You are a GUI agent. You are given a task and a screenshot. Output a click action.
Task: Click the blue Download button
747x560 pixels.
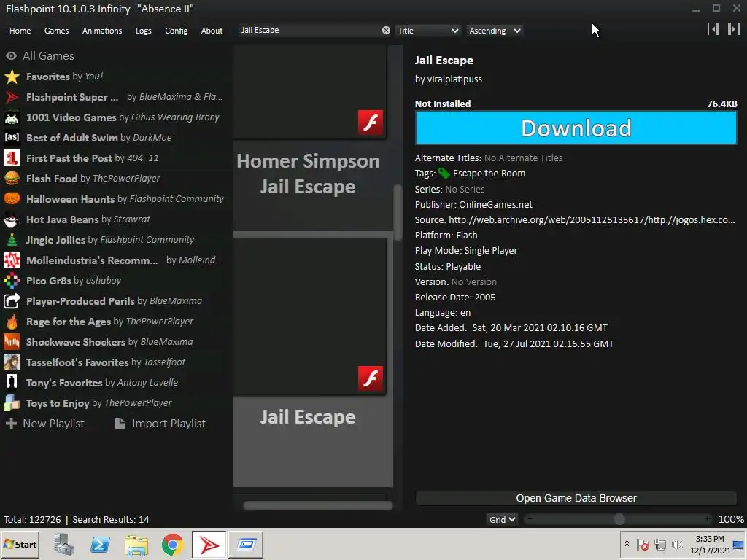576,128
